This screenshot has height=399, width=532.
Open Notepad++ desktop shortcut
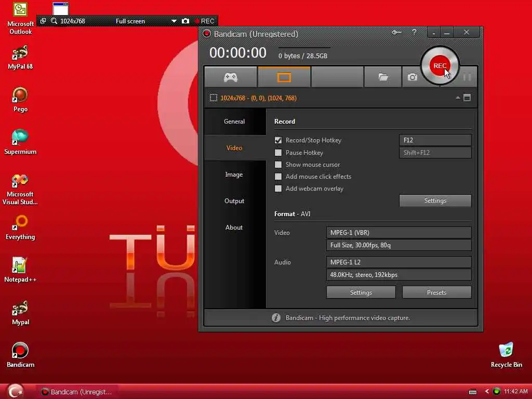pos(20,270)
